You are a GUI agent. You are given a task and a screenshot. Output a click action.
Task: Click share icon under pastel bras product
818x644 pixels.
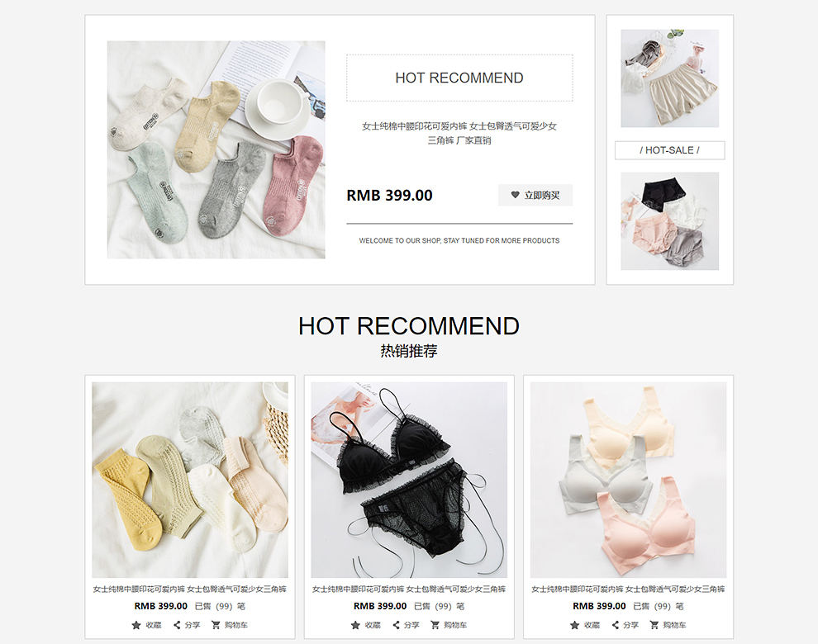tap(615, 625)
